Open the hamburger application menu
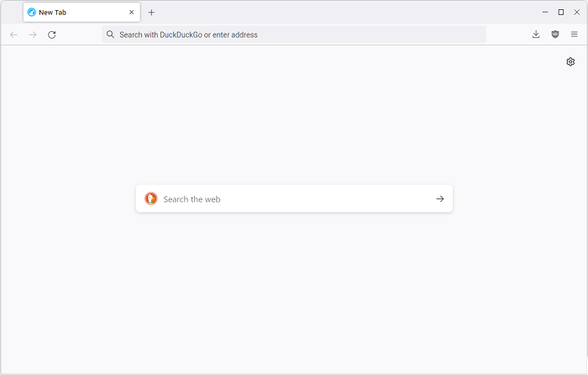This screenshot has width=588, height=375. (574, 34)
